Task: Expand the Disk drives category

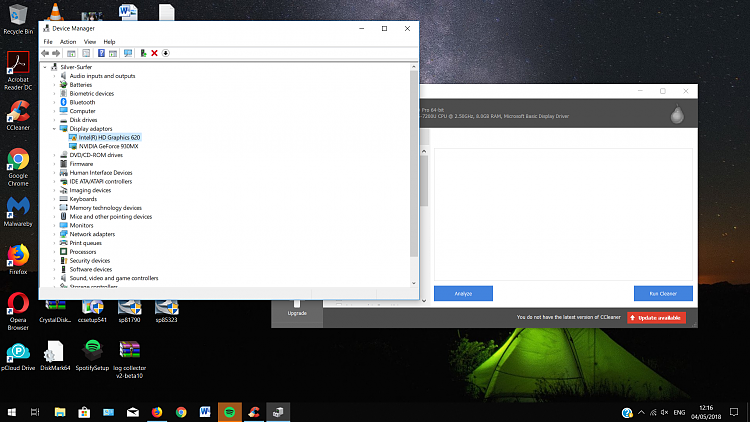Action: click(54, 120)
